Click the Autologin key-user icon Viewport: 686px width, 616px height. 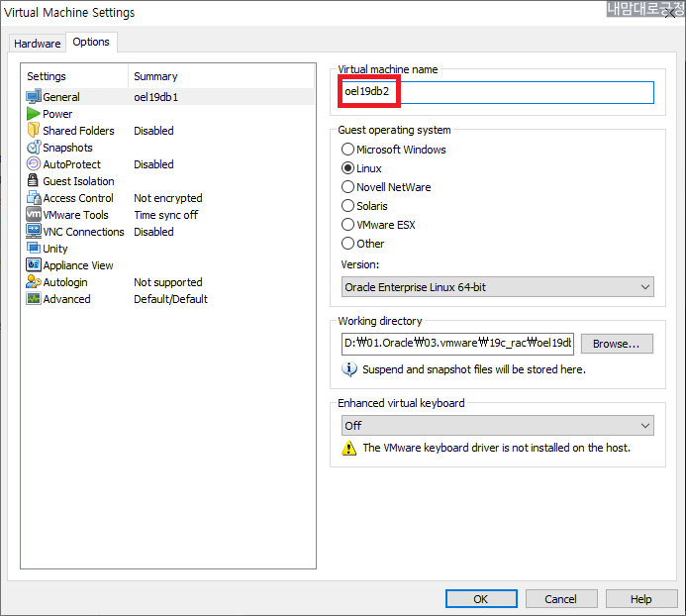pos(34,281)
